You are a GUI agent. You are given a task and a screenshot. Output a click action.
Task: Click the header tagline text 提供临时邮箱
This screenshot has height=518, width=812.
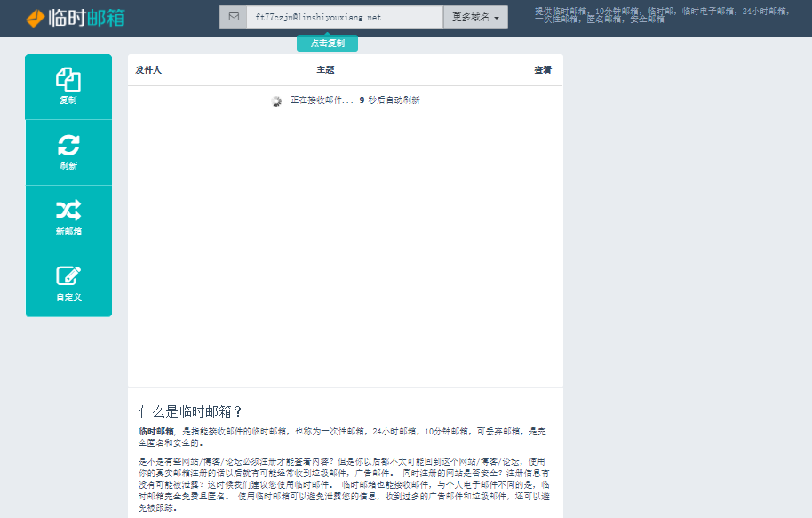point(662,15)
